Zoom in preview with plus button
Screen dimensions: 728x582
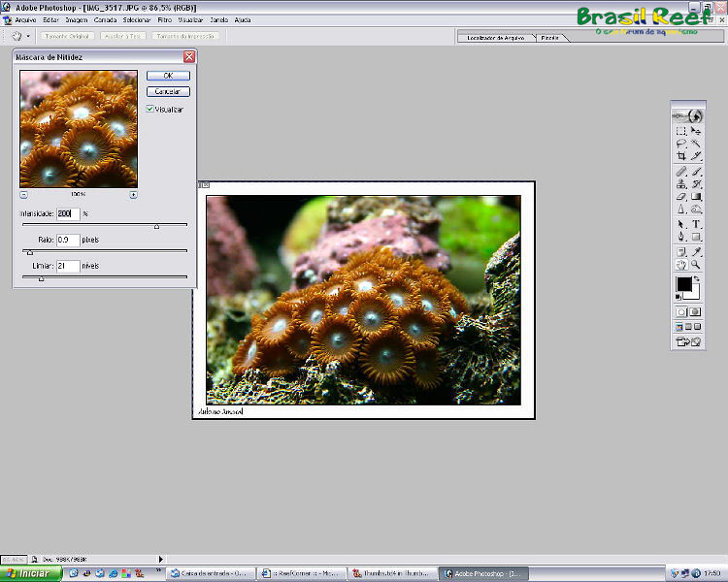pos(133,195)
